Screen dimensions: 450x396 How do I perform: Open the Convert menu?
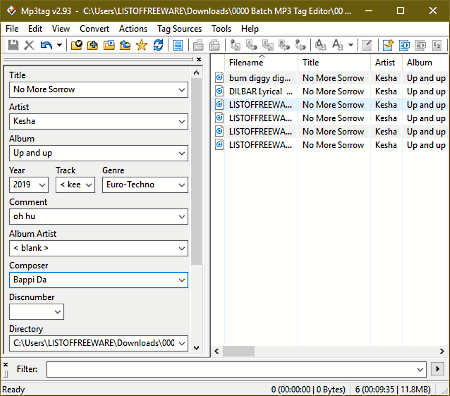tap(94, 29)
